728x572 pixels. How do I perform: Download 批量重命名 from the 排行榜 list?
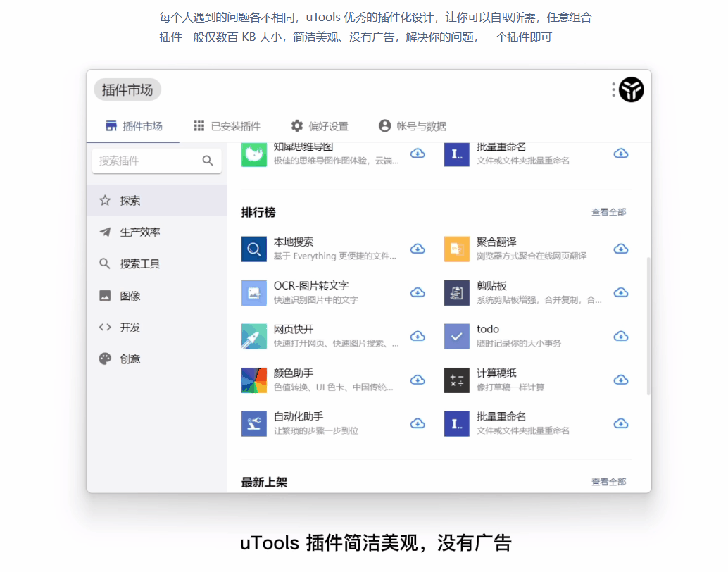coord(621,424)
